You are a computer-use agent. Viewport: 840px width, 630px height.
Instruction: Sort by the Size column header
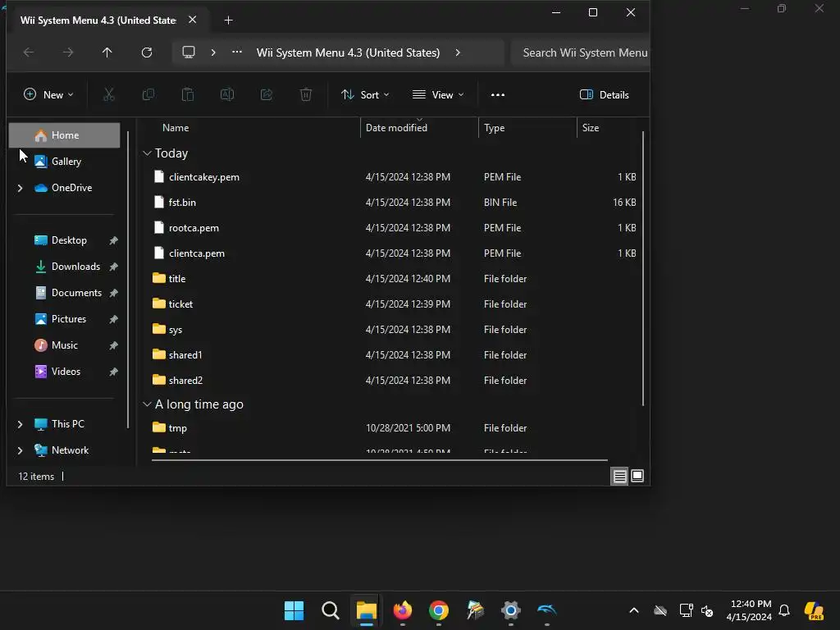coord(609,127)
